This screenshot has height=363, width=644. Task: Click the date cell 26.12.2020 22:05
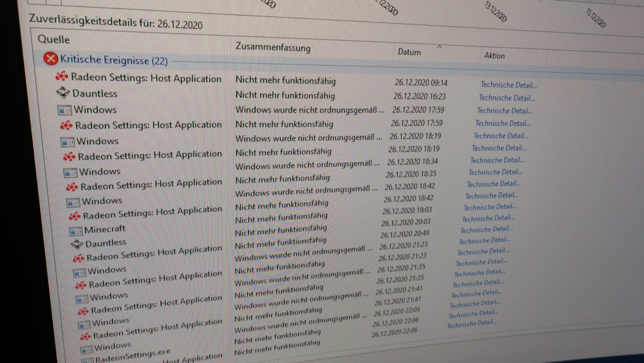coord(396,312)
